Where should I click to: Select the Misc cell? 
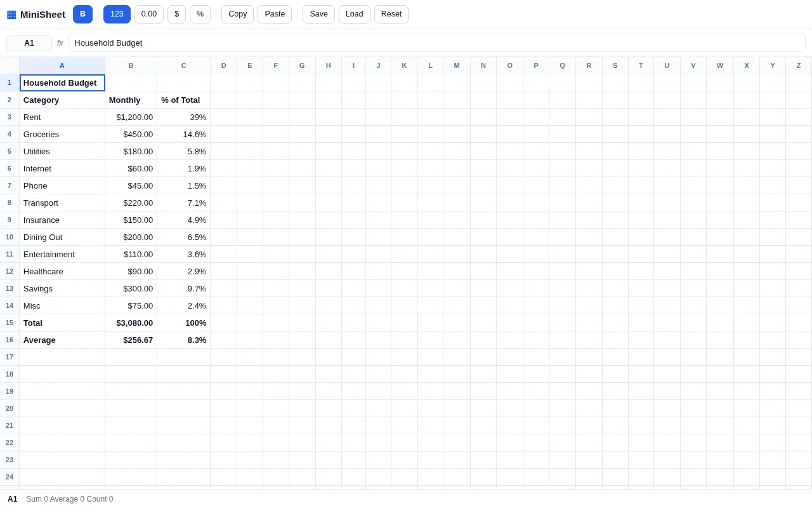point(62,305)
